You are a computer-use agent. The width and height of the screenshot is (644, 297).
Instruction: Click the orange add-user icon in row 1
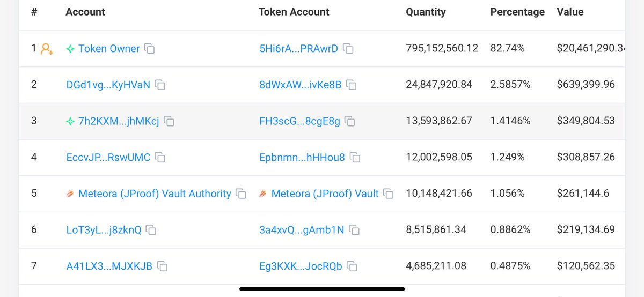(x=47, y=49)
